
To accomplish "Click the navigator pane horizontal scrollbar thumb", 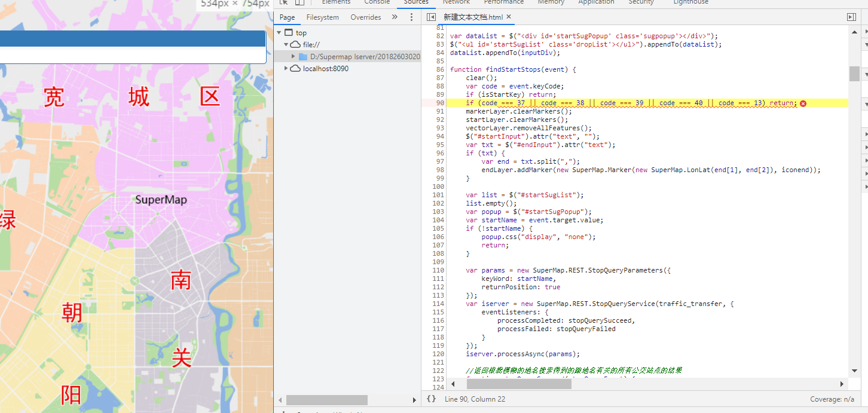I will pos(327,400).
